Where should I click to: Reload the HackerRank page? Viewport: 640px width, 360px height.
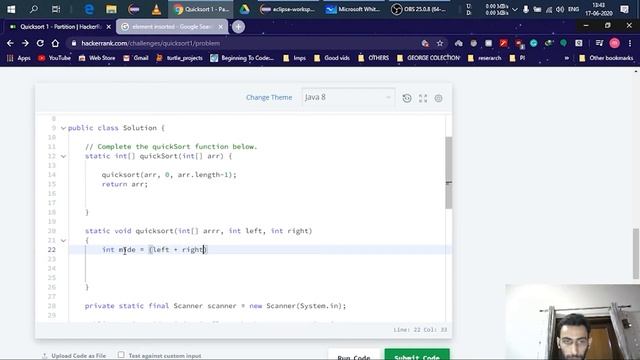click(x=40, y=43)
